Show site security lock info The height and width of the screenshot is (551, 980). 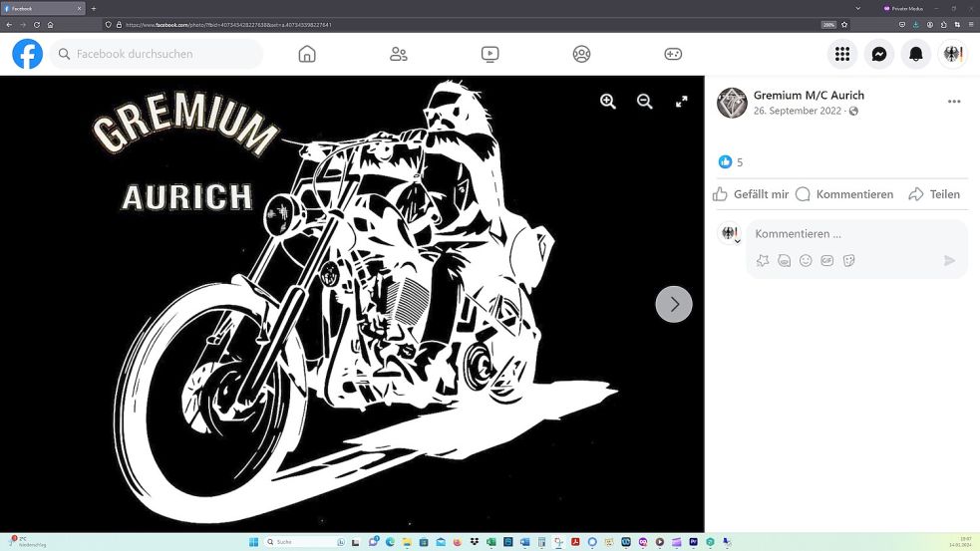tap(119, 25)
